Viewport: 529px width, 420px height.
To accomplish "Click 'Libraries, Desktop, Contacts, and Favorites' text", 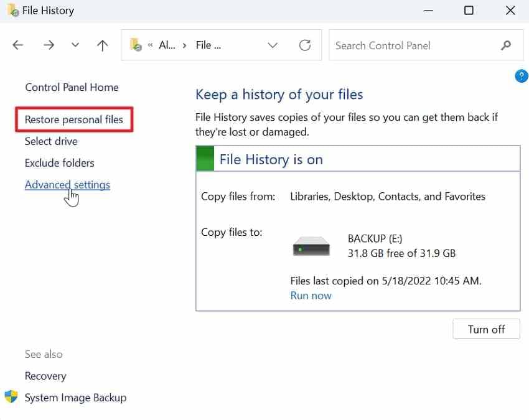I will (x=388, y=197).
